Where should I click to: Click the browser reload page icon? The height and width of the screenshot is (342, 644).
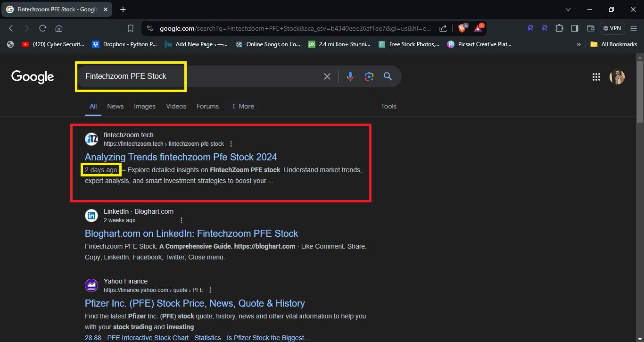[x=42, y=28]
